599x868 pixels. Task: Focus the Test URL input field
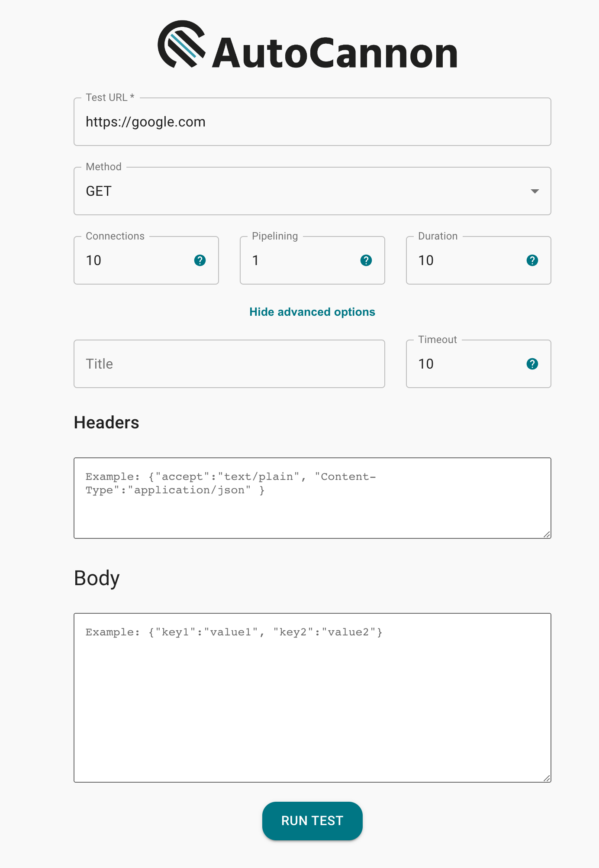pyautogui.click(x=312, y=122)
